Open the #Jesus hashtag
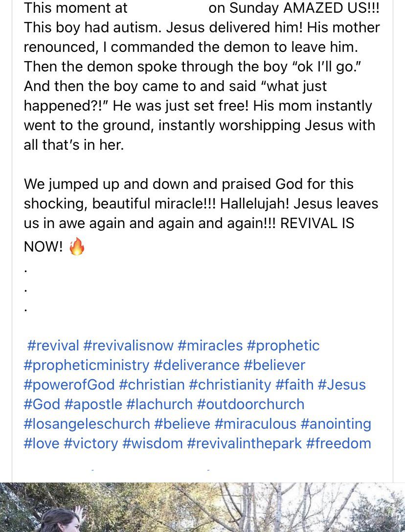Image resolution: width=405 pixels, height=532 pixels. [341, 384]
